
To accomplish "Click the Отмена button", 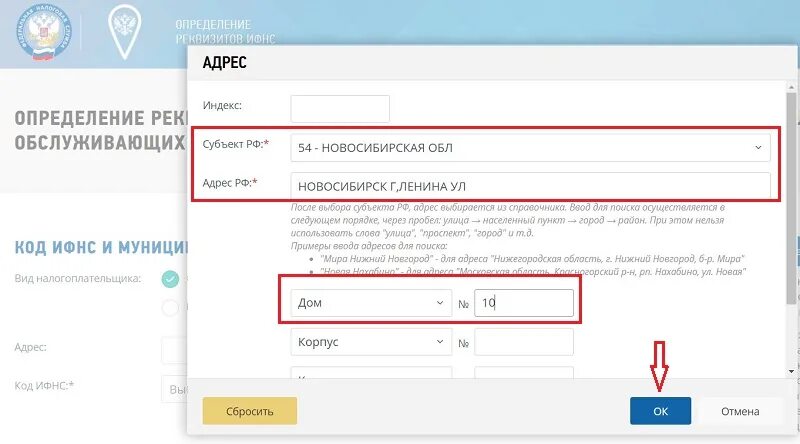I will click(740, 411).
